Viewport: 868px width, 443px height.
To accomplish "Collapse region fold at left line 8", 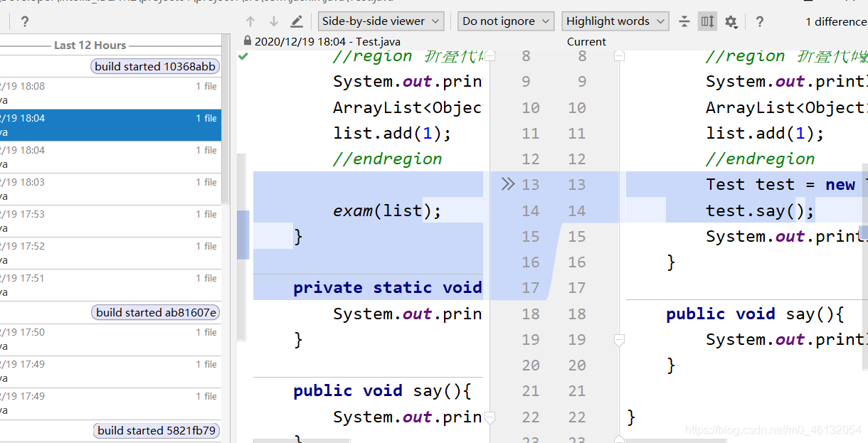I will (489, 55).
